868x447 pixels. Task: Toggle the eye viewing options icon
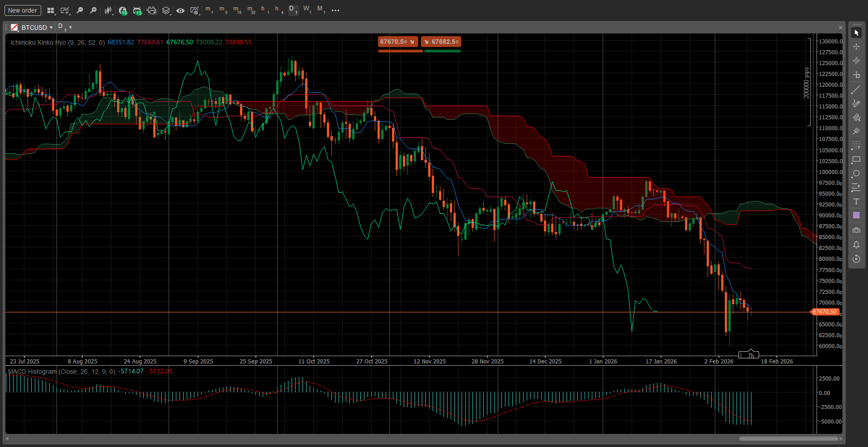point(180,10)
